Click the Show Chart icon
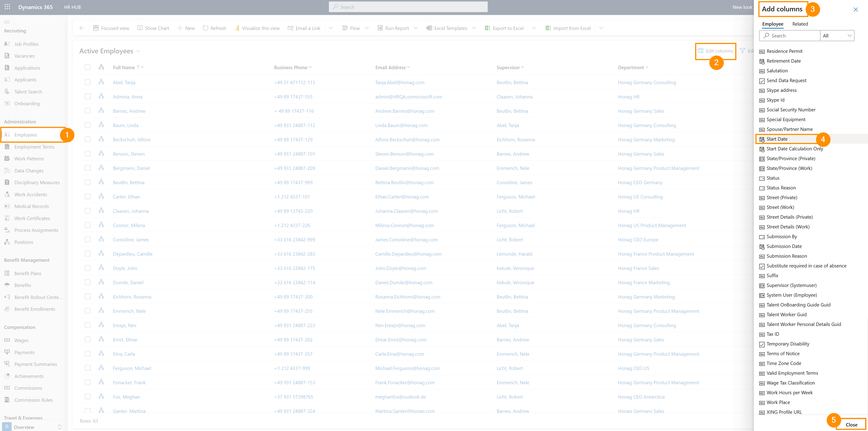Image resolution: width=868 pixels, height=431 pixels. (x=140, y=28)
